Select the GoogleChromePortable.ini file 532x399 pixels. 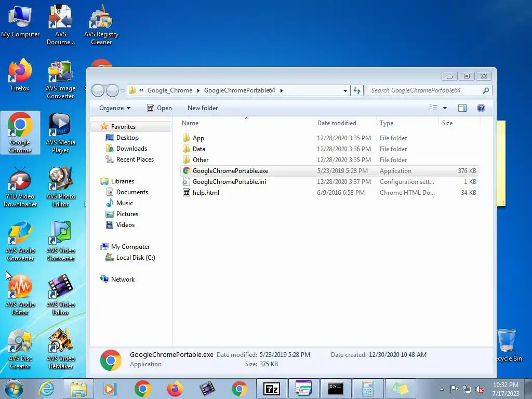pos(329,182)
